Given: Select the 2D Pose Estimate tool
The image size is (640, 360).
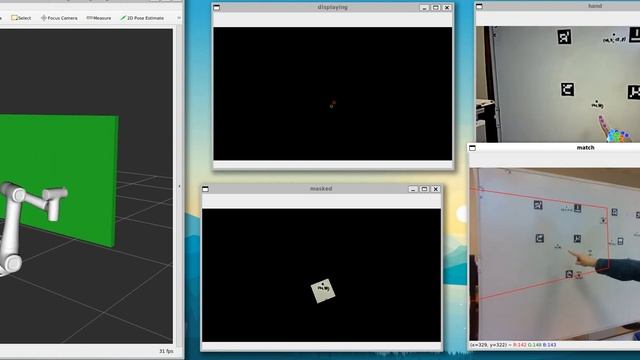Looking at the screenshot, I should (x=142, y=18).
